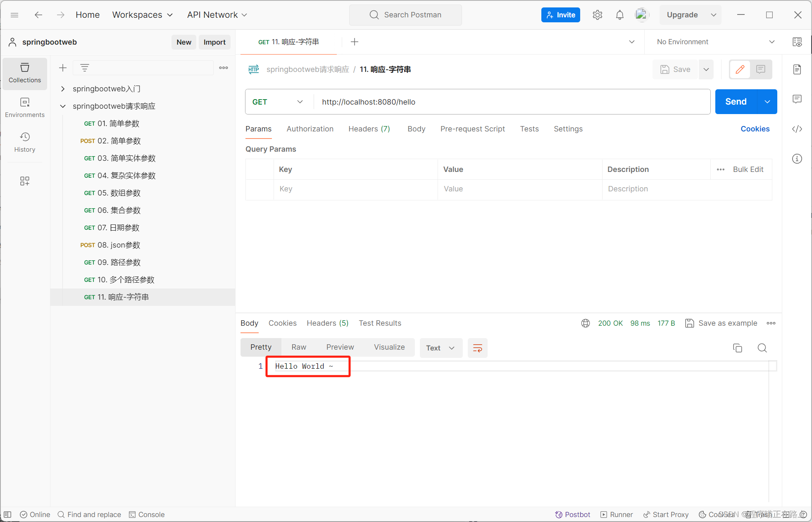Image resolution: width=812 pixels, height=522 pixels.
Task: Click Save as example
Action: (721, 323)
